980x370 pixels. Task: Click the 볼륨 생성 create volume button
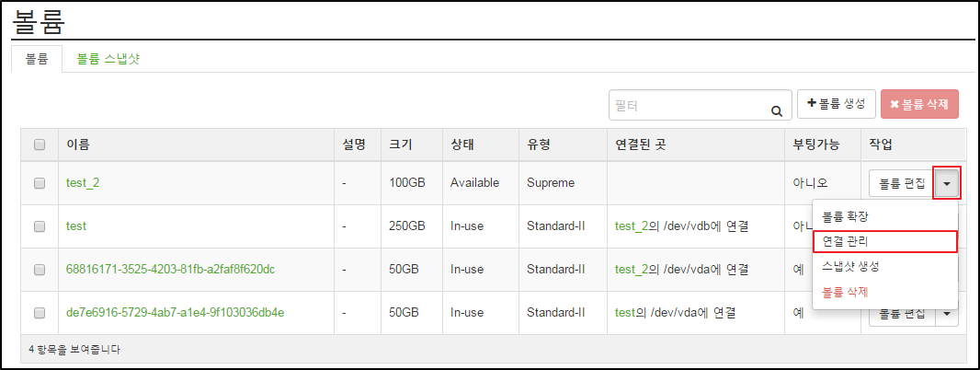tap(837, 104)
